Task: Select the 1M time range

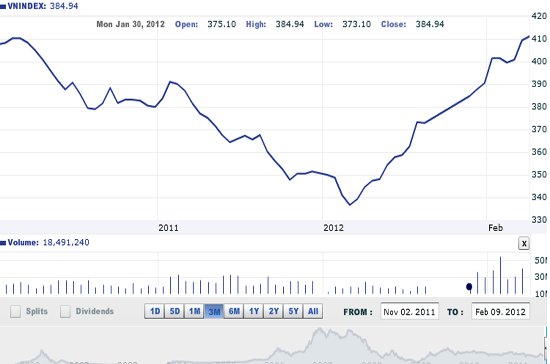Action: click(x=194, y=311)
